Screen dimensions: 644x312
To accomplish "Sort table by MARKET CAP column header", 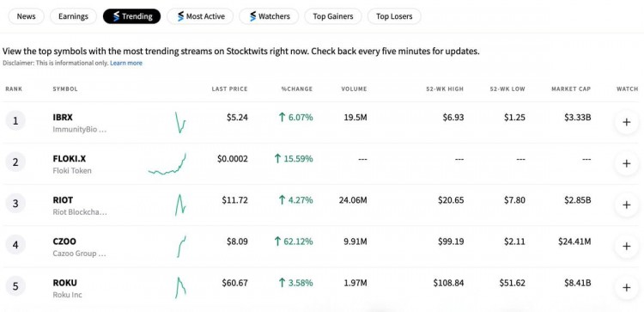I will 571,89.
